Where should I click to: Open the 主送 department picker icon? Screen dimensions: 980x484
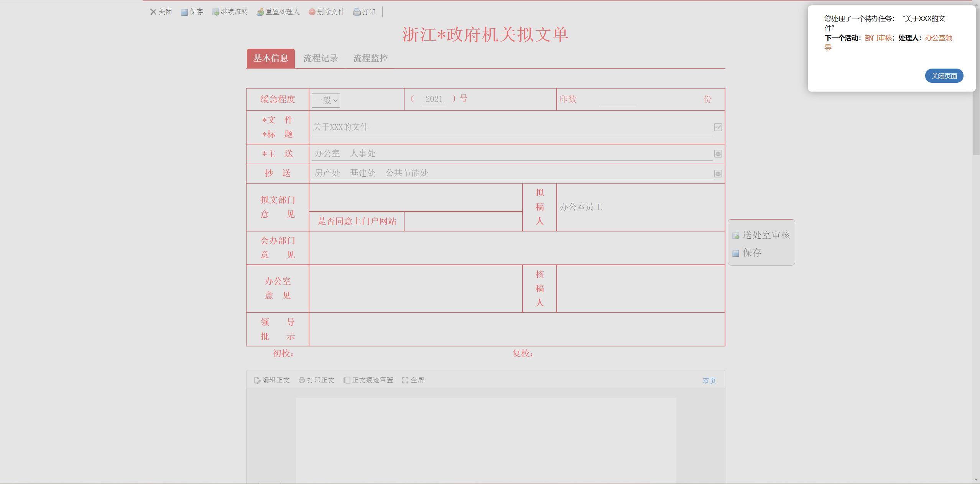(718, 154)
